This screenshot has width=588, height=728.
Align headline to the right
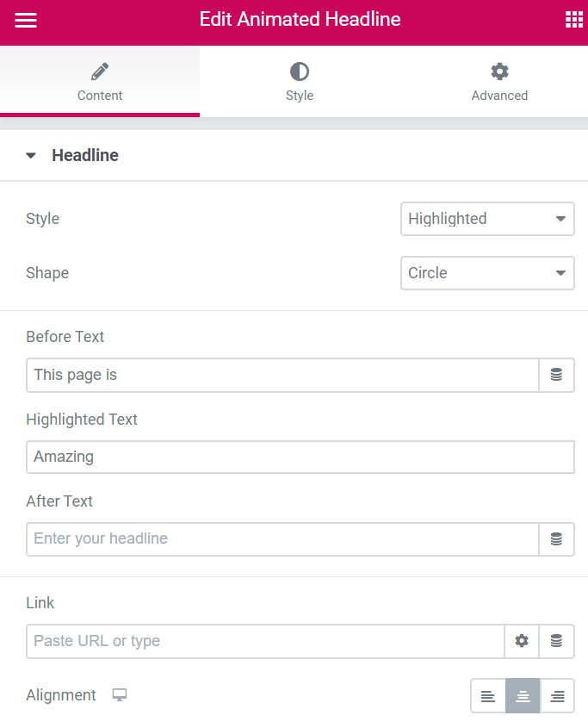pos(557,696)
